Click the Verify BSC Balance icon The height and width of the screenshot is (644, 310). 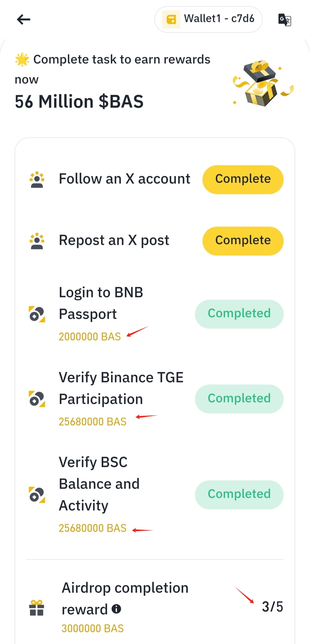tap(37, 495)
